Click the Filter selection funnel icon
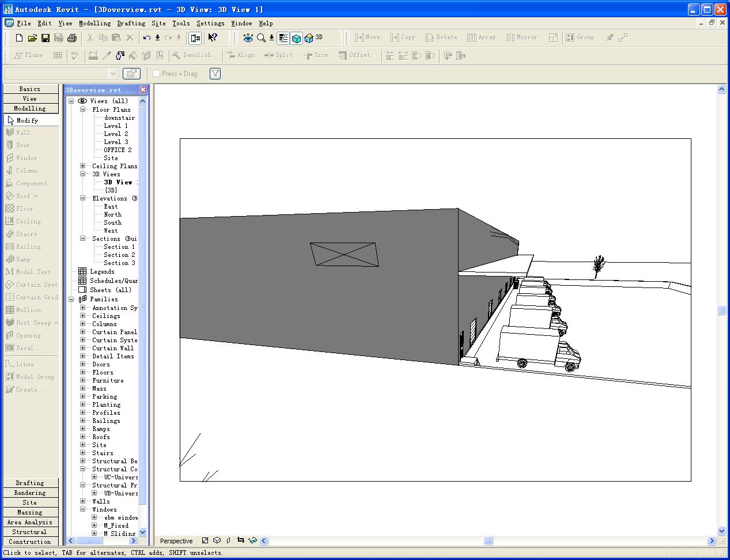Viewport: 730px width, 560px height. click(x=215, y=74)
